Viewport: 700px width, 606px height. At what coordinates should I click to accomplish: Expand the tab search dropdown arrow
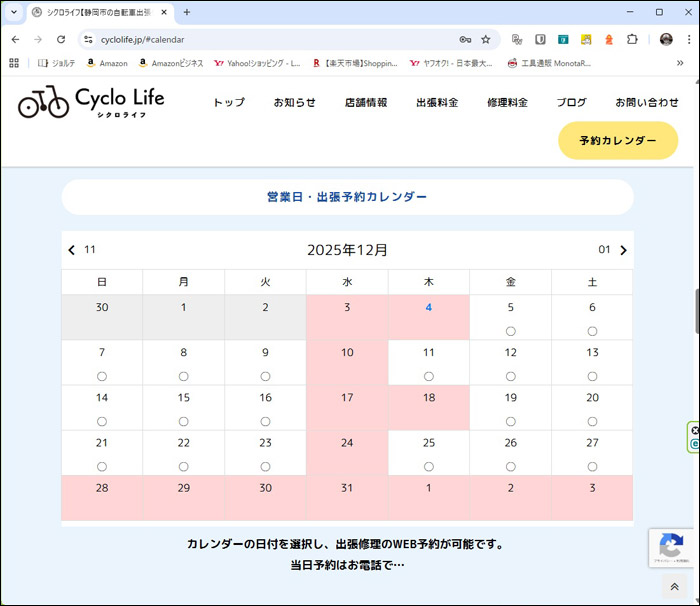pos(14,12)
